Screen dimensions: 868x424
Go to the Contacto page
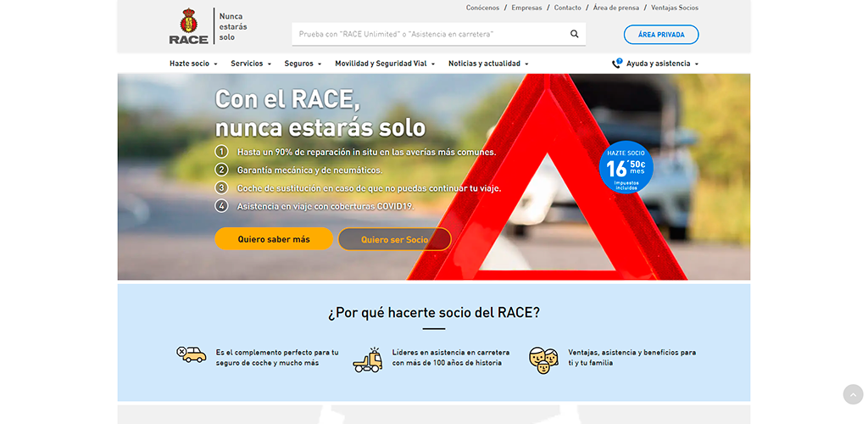[567, 8]
